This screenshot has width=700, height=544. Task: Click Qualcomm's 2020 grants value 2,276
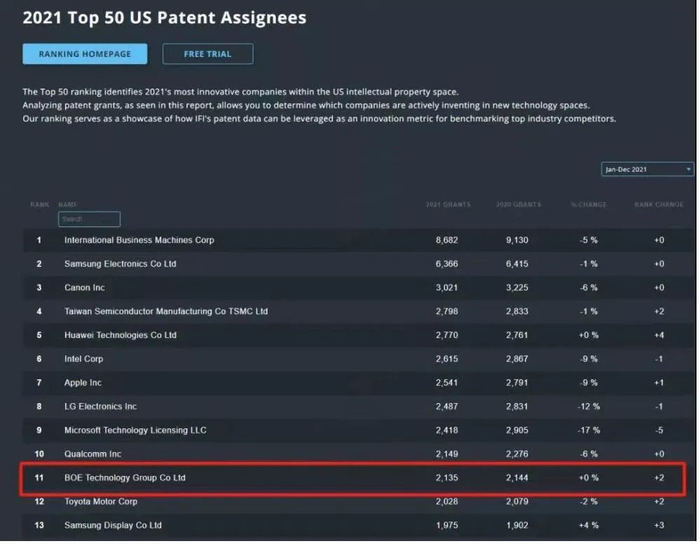tap(517, 454)
